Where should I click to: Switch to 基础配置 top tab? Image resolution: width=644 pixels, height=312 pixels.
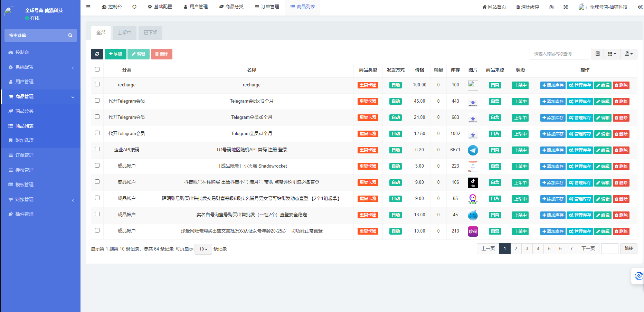pyautogui.click(x=160, y=7)
